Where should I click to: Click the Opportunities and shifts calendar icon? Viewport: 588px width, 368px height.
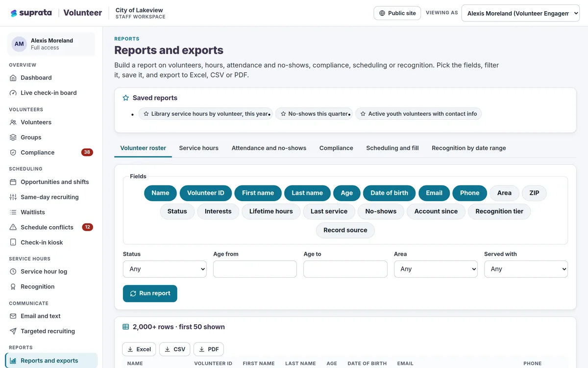(13, 182)
